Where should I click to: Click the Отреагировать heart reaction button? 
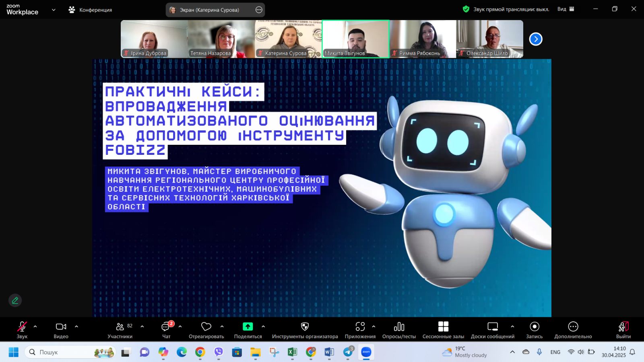206,330
